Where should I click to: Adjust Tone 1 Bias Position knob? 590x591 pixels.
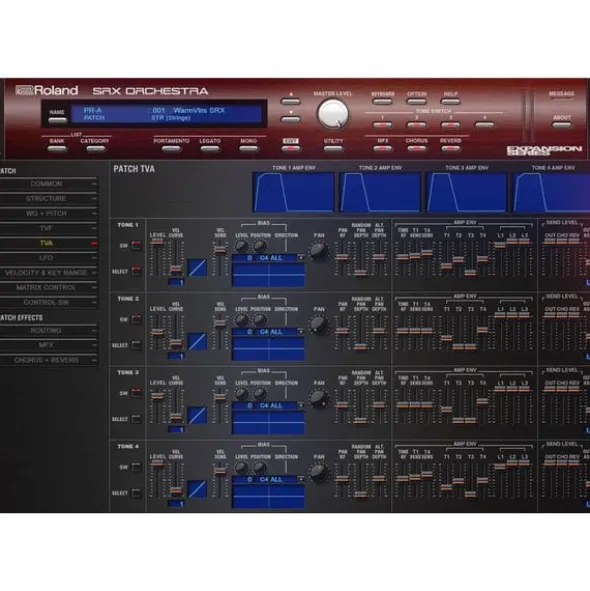(260, 247)
